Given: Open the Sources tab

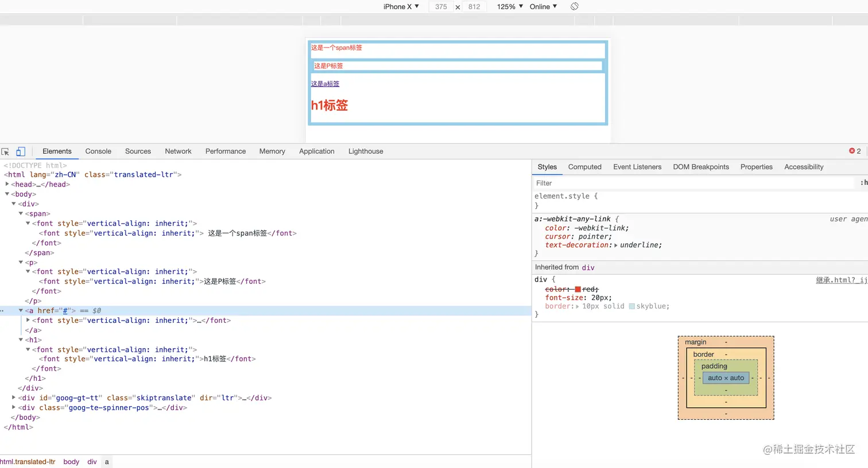Looking at the screenshot, I should (138, 151).
